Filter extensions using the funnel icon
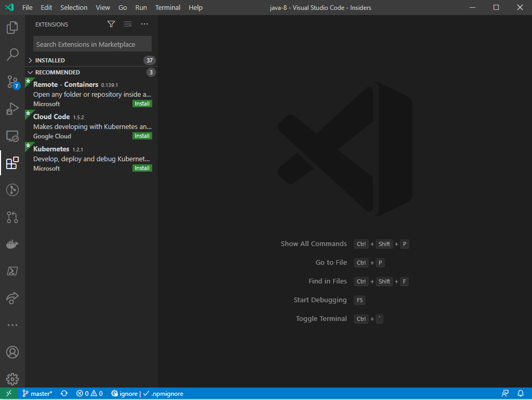The image size is (532, 400). coord(111,24)
